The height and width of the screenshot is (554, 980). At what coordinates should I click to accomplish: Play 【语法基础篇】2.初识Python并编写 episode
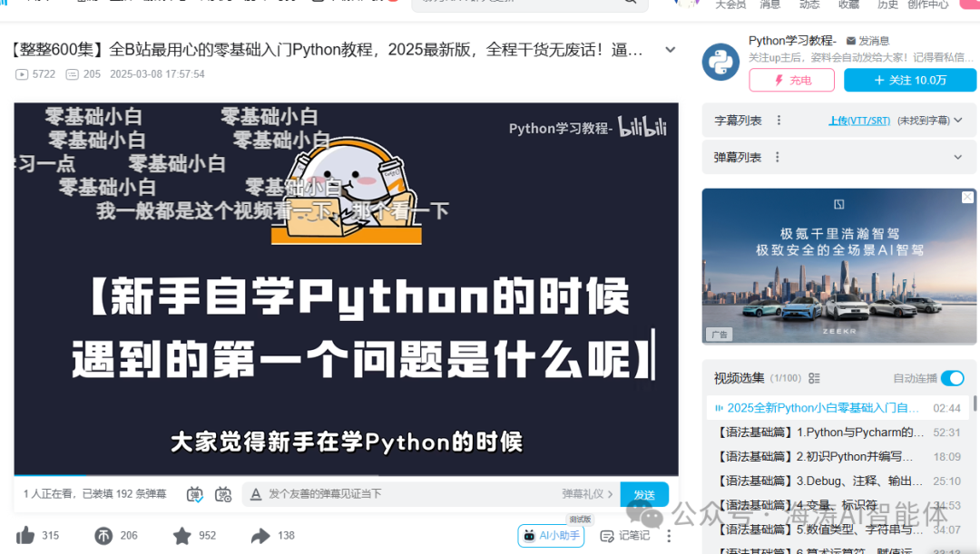[838, 457]
